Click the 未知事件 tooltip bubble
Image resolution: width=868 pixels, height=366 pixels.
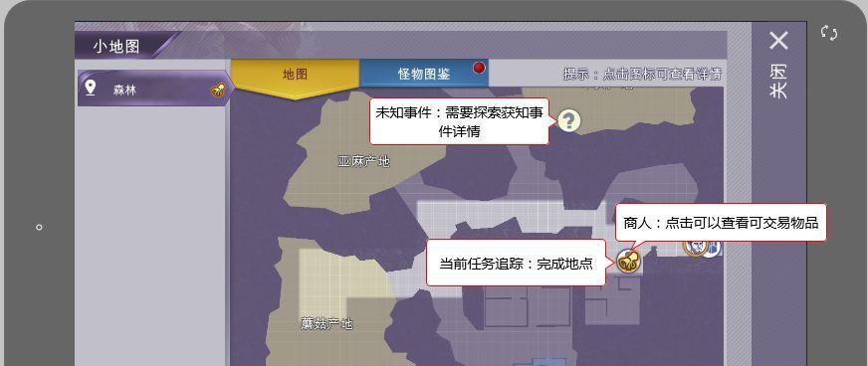tap(459, 121)
